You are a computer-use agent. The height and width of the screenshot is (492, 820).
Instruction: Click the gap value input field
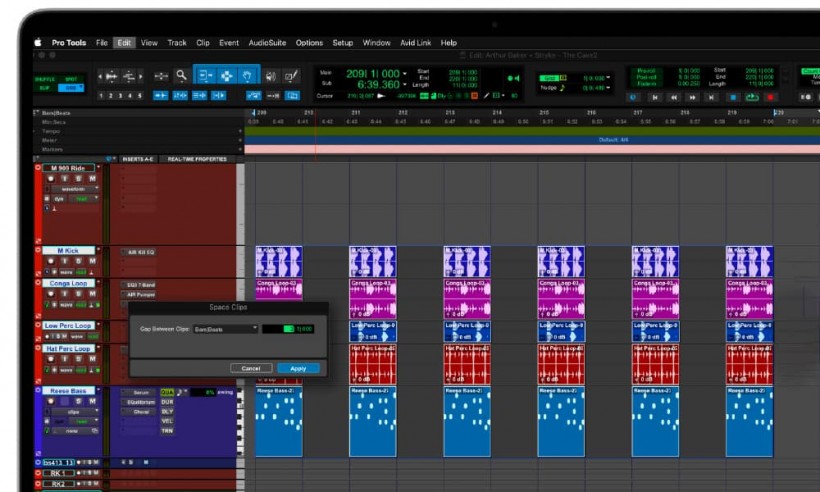[x=288, y=329]
